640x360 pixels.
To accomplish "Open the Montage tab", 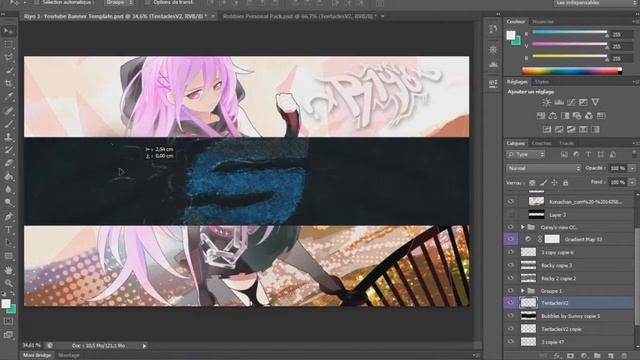I will pyautogui.click(x=69, y=355).
